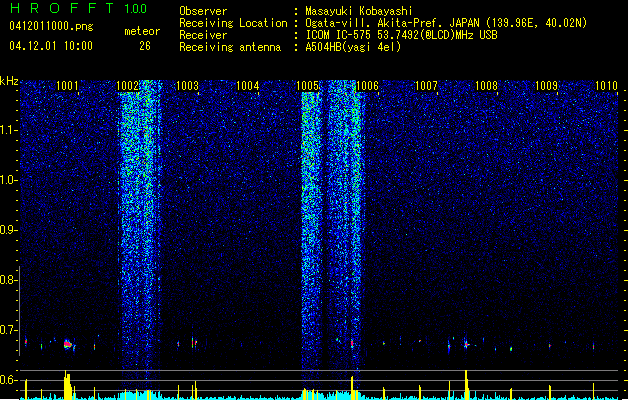Click the HROFFT 1.0.0 title text
Viewport: 629px width, 400px height.
point(78,8)
